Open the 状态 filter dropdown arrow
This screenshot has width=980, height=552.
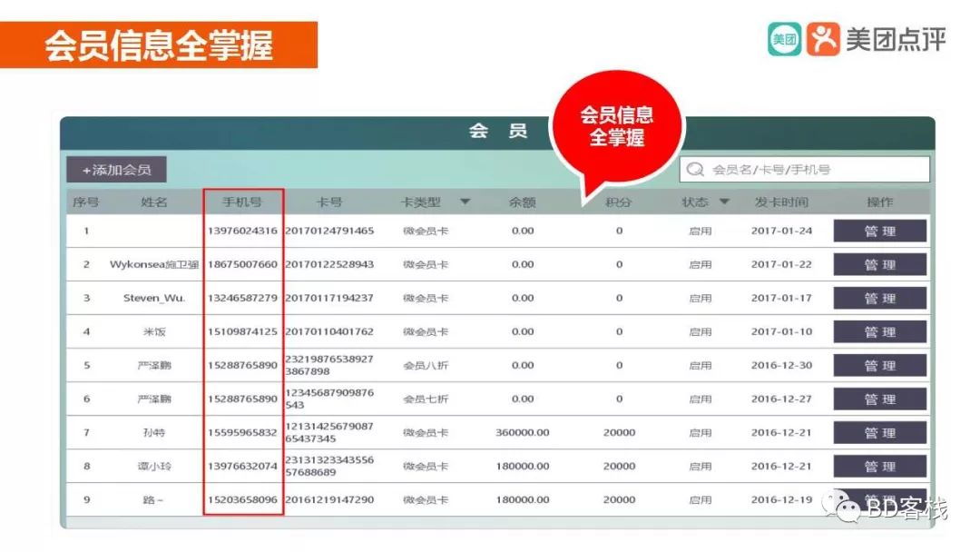pos(724,202)
